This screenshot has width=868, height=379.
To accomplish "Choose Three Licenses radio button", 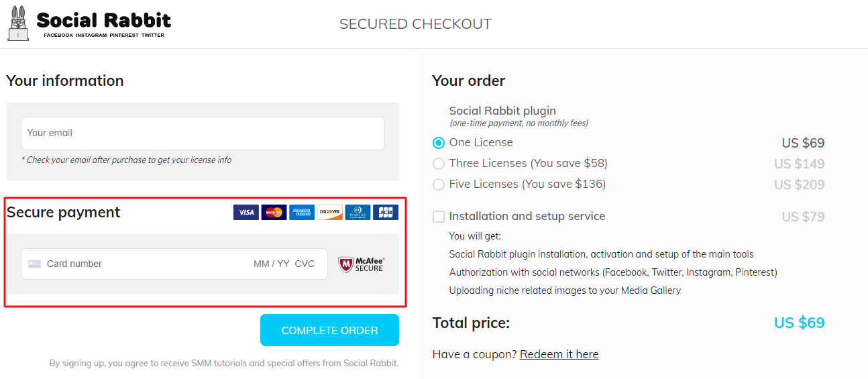I will pos(439,164).
